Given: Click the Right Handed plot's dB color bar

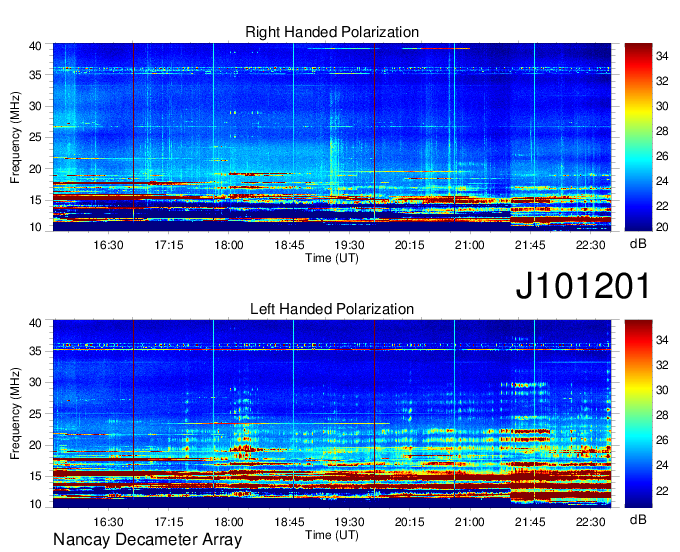Looking at the screenshot, I should point(638,137).
